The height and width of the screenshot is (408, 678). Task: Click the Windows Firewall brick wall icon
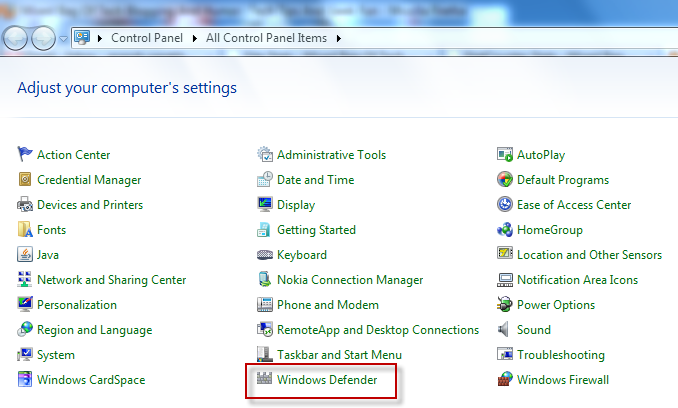tap(505, 379)
